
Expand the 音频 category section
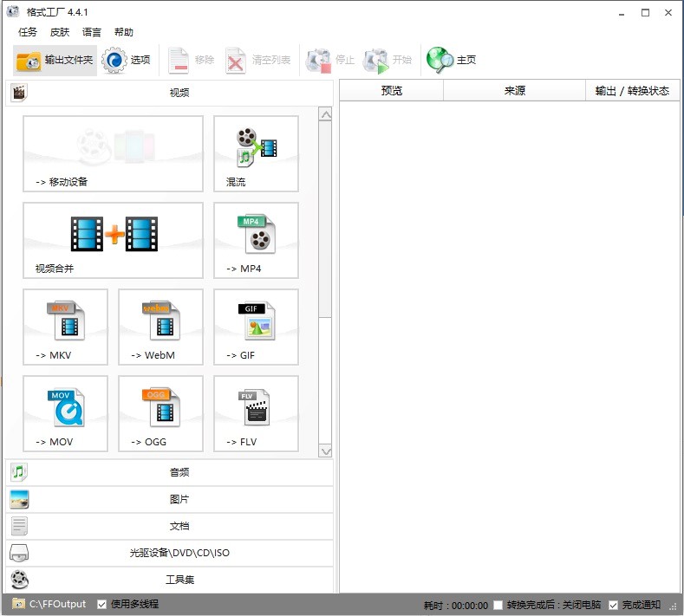[170, 472]
